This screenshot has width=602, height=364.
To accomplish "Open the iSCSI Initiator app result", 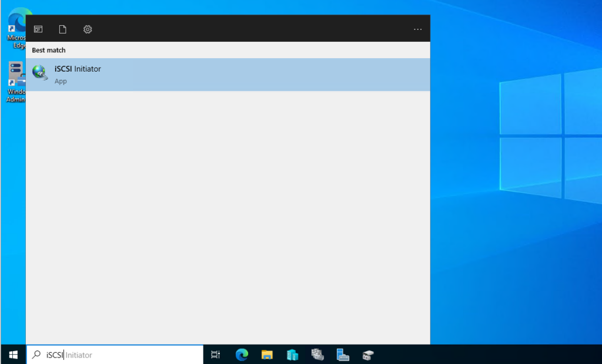I will (228, 75).
